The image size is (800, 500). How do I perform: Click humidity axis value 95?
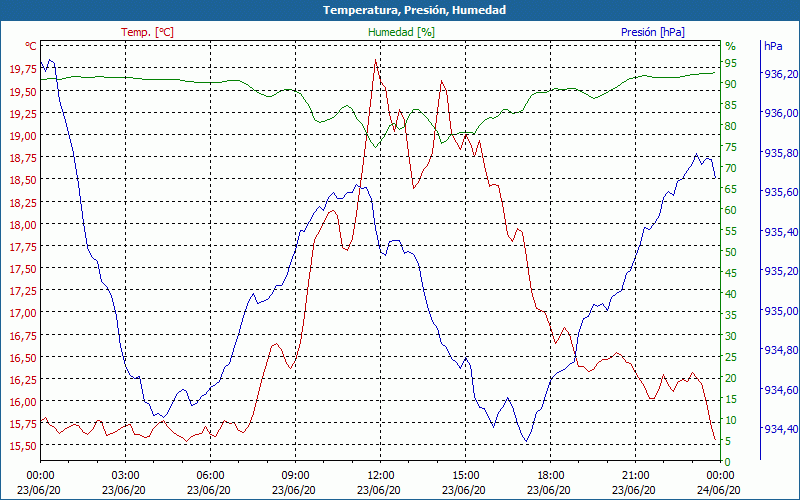731,63
